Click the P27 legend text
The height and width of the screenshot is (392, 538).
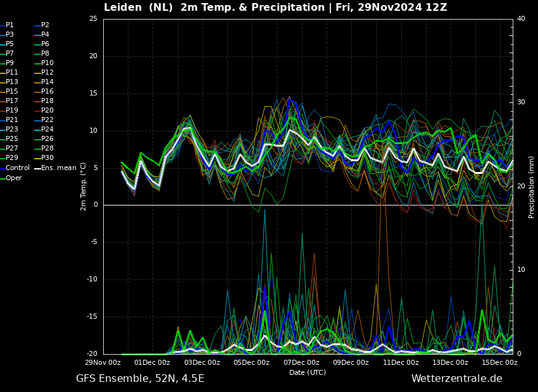(11, 149)
